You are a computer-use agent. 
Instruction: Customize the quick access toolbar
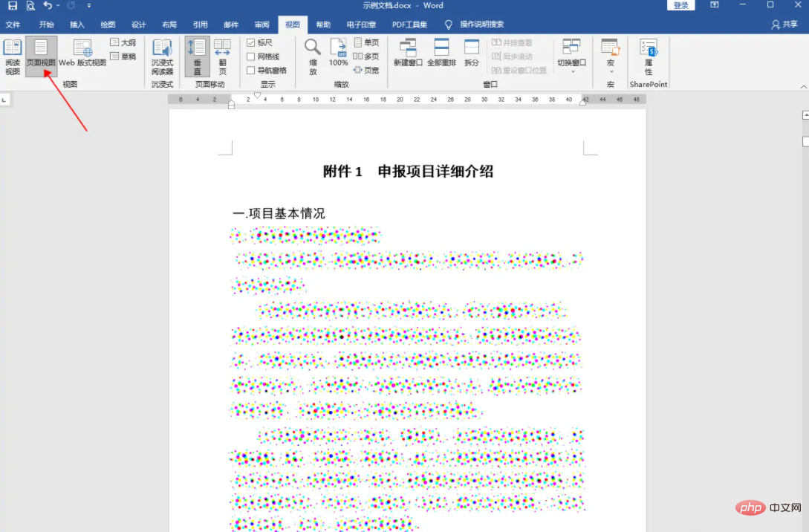88,6
